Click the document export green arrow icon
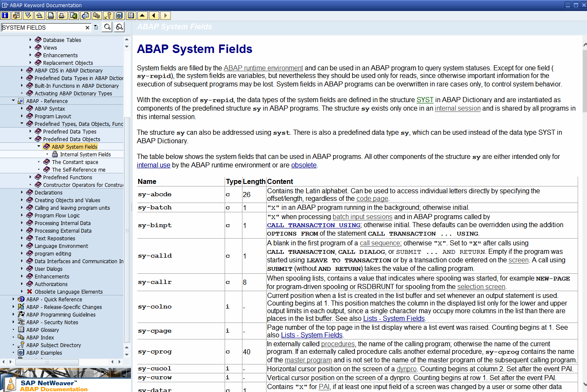Viewport: 587px width, 392px height. (74, 16)
